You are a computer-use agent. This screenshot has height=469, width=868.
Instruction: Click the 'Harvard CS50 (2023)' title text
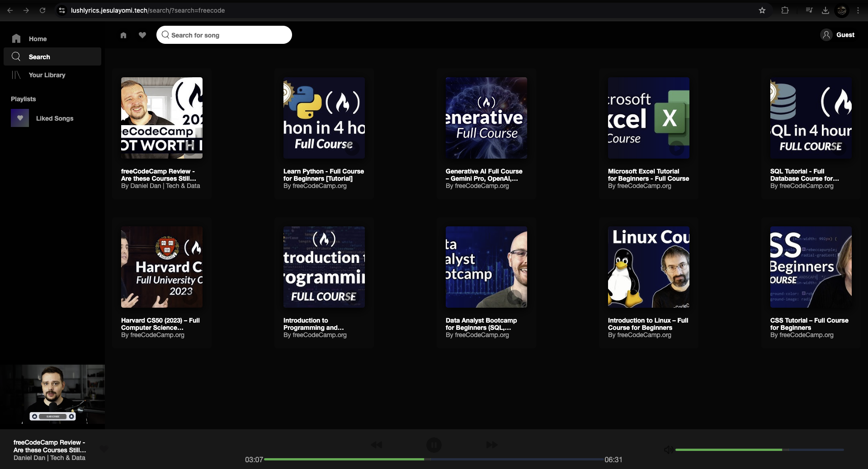click(x=160, y=324)
